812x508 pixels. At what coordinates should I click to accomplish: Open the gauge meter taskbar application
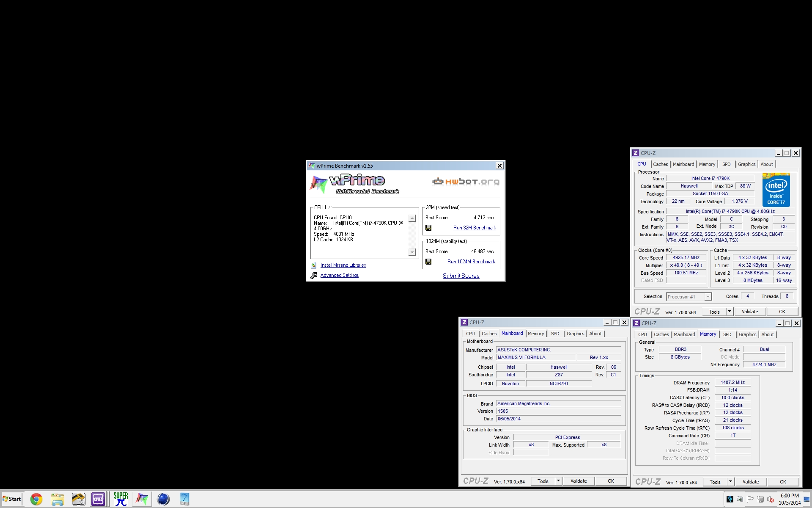point(184,500)
